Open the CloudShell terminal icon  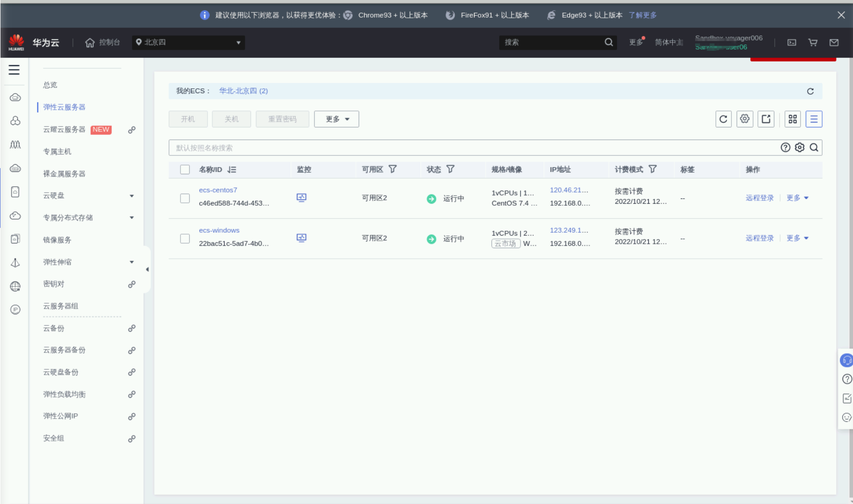click(792, 42)
